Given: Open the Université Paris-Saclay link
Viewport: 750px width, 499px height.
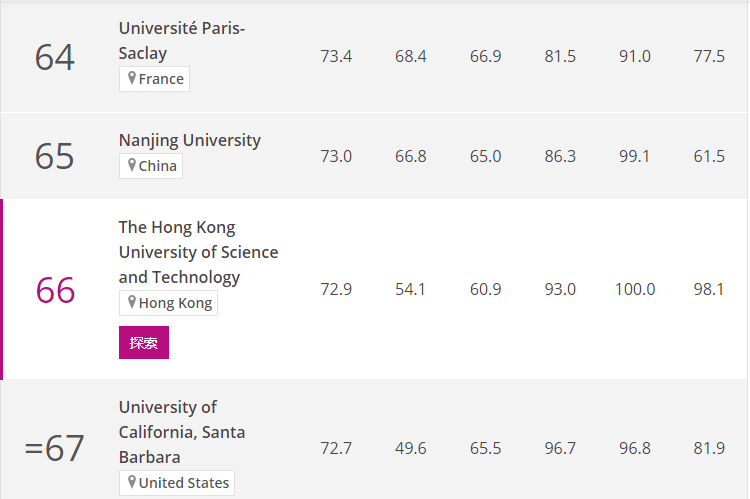Looking at the screenshot, I should (182, 41).
